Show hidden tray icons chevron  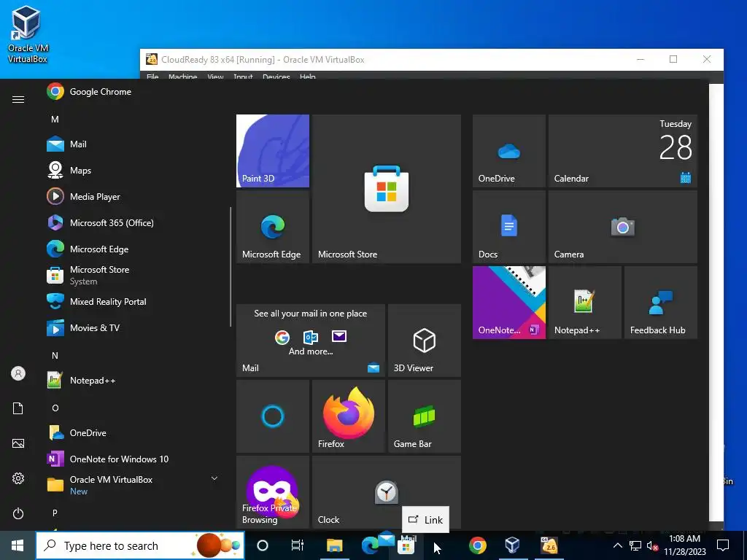(x=617, y=545)
